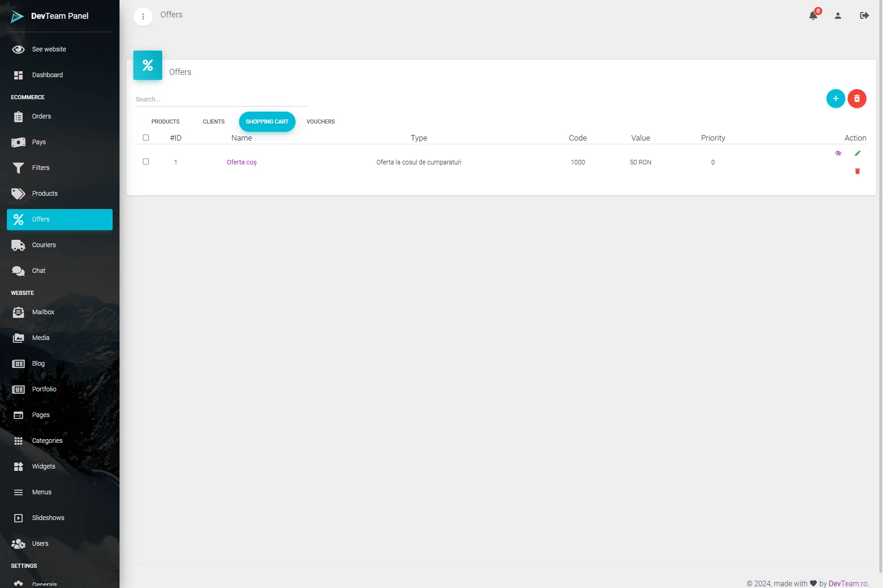Click the user profile icon
Screen dimensions: 883x588
pos(838,16)
